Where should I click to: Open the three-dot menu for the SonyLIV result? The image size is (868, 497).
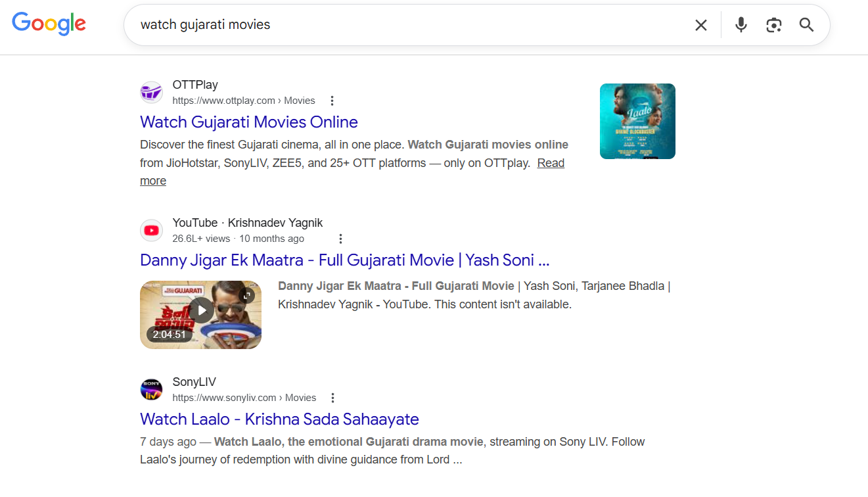coord(332,397)
